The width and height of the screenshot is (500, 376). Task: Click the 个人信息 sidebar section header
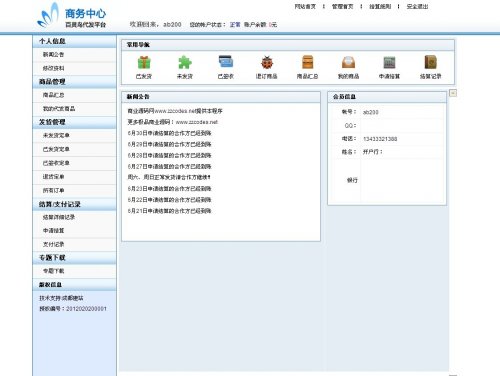tap(74, 41)
